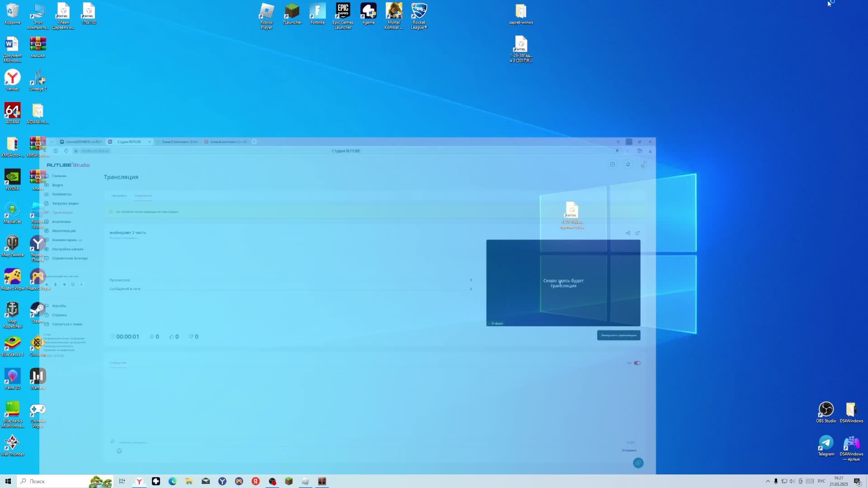Image resolution: width=868 pixels, height=488 pixels.
Task: Open the Windows notification center
Action: (x=857, y=481)
